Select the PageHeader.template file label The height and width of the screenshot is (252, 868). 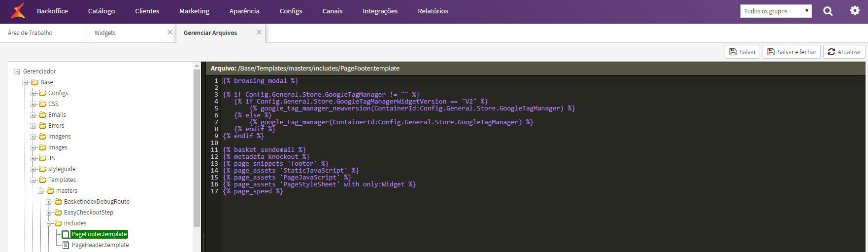point(100,245)
